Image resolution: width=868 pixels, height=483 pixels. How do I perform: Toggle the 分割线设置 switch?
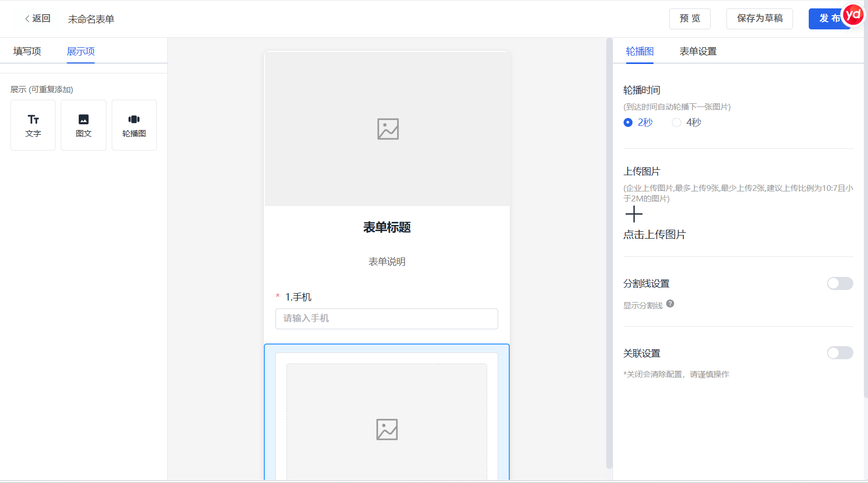coord(840,284)
